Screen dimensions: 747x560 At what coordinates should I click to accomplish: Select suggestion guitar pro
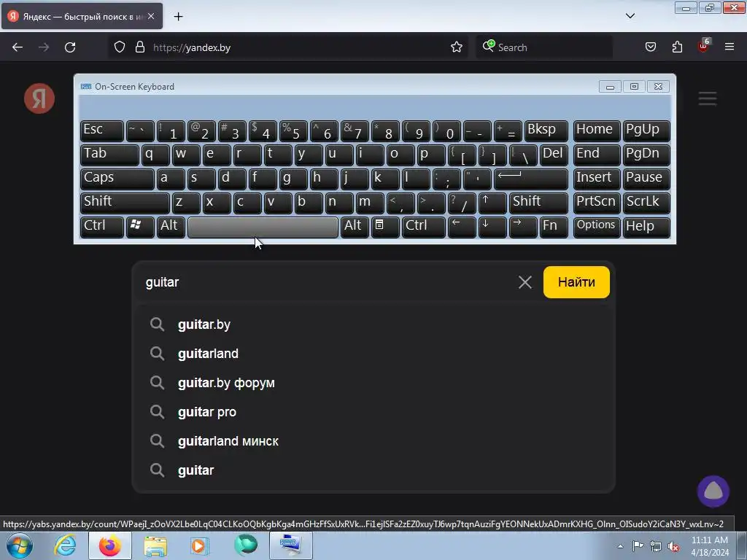374,412
